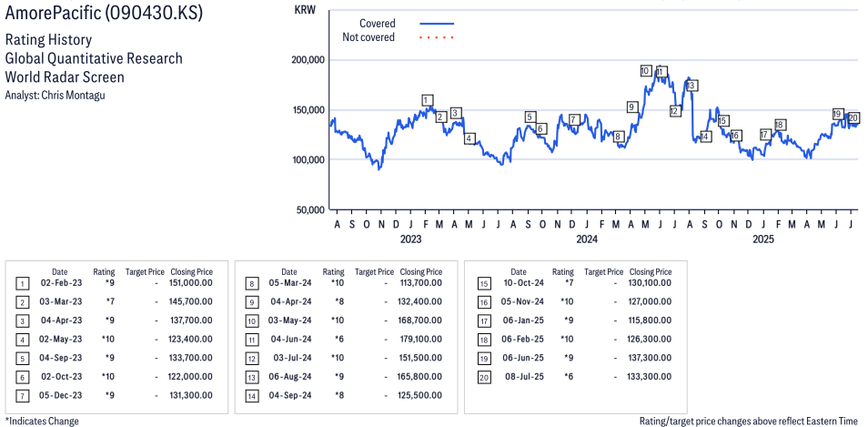Select chart marker 10 near the peak
Screen dimensions: 868x427
[645, 71]
